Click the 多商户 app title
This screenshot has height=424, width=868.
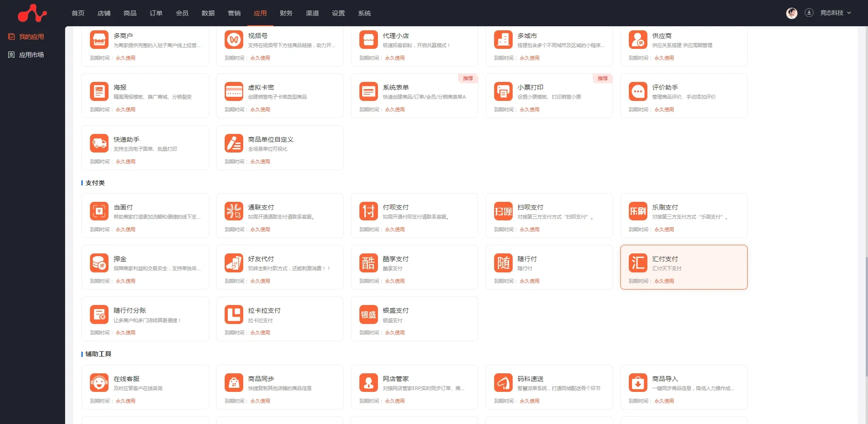pos(123,36)
